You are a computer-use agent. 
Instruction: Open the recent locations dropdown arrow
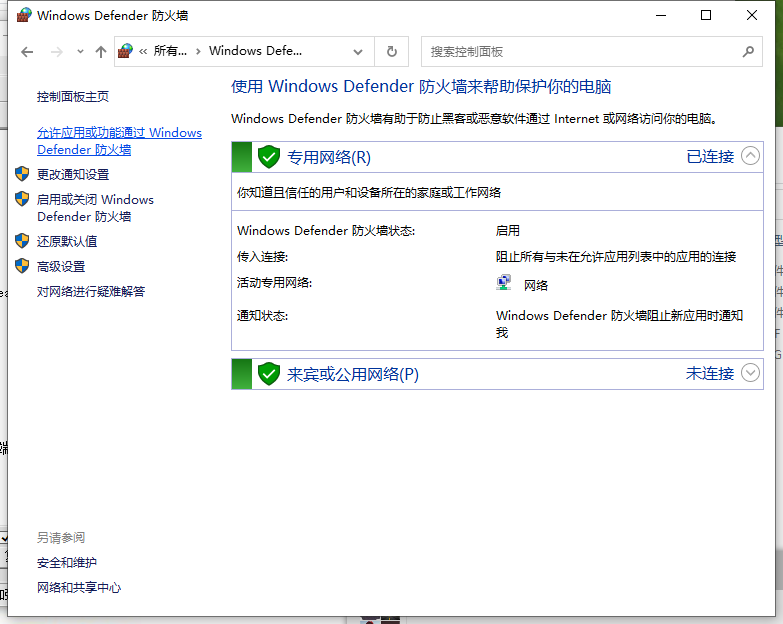pyautogui.click(x=80, y=52)
